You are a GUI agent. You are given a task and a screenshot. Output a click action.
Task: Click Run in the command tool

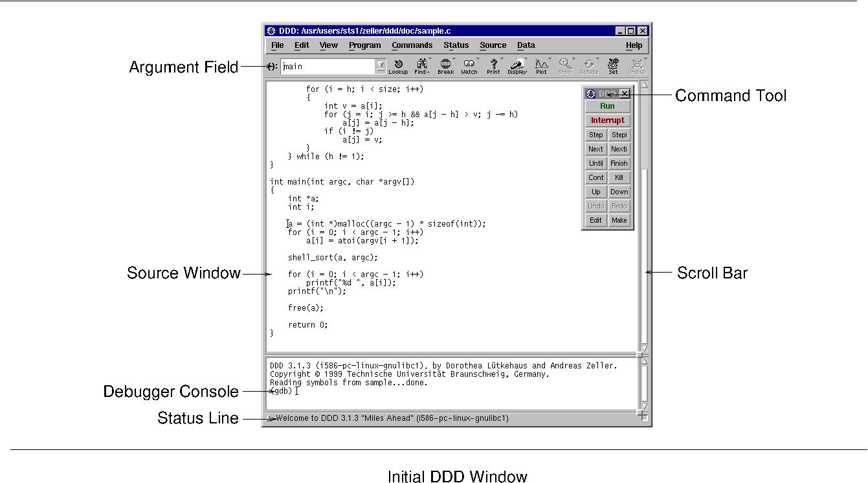[x=607, y=106]
